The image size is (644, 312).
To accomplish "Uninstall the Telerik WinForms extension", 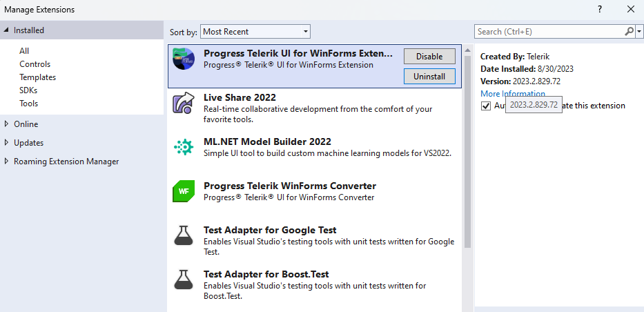I will 429,77.
